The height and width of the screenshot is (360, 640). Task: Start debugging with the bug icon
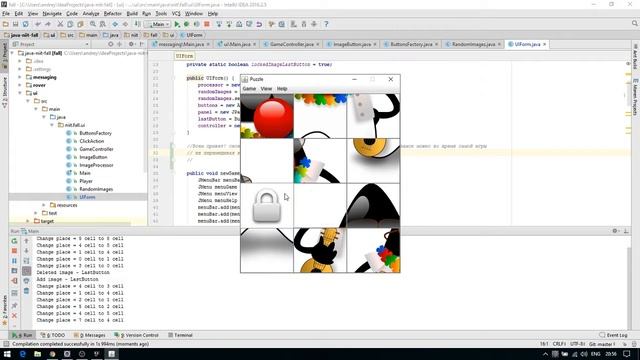click(x=187, y=24)
